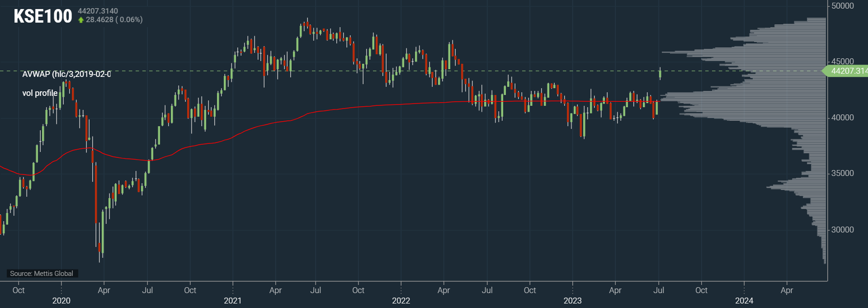
Task: Click the Jul label of year 2021
Action: click(x=316, y=290)
